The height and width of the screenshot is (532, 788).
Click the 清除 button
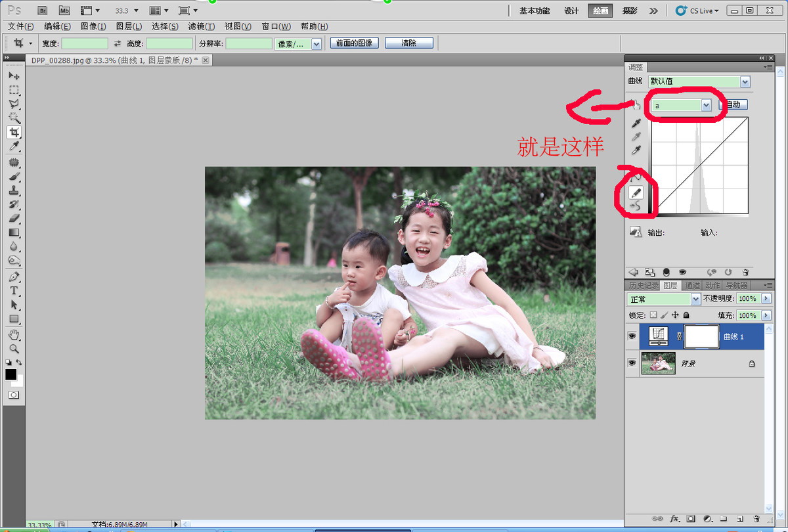click(408, 43)
